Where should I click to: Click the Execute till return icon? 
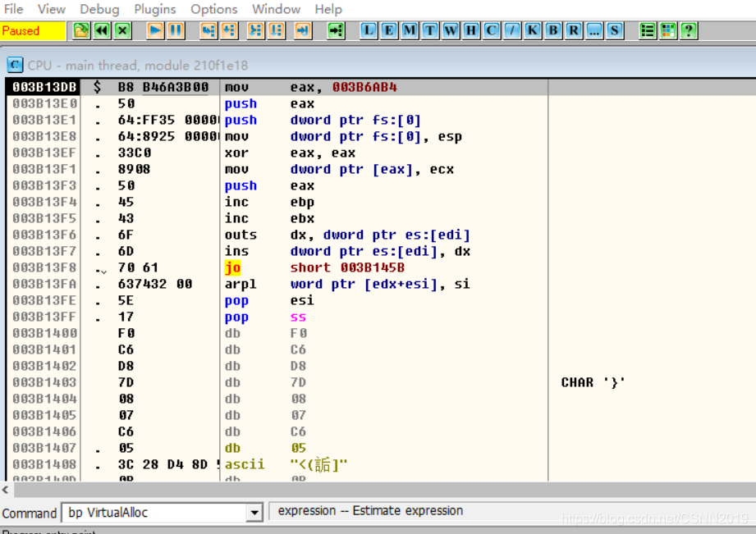tap(303, 31)
